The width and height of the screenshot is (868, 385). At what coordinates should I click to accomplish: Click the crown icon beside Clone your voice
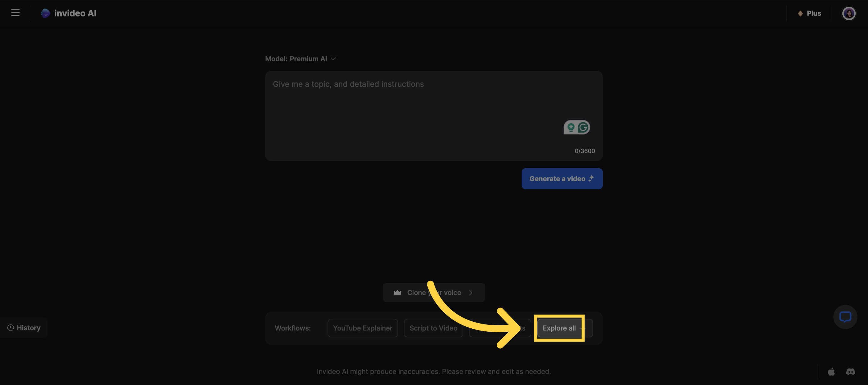(397, 293)
